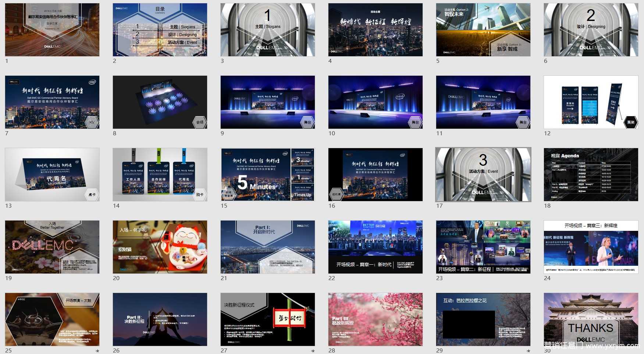644x354 pixels.
Task: Select slide 13 table card thumbnail
Action: coord(52,175)
